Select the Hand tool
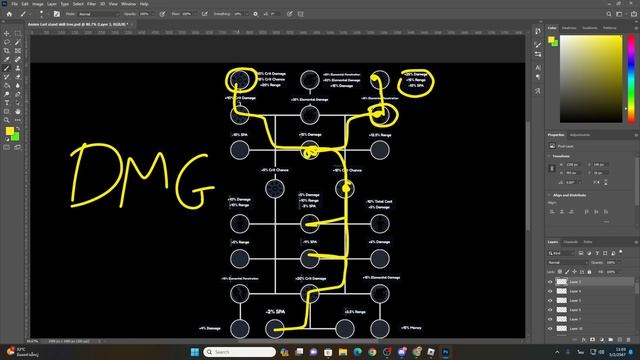 (x=18, y=111)
